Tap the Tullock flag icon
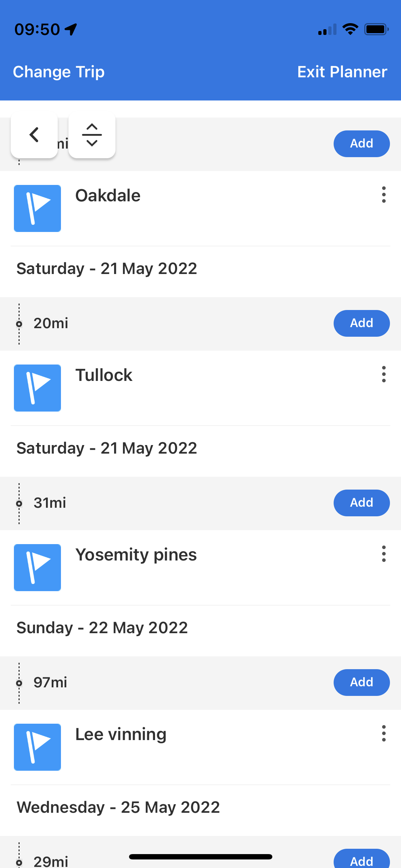 37,388
